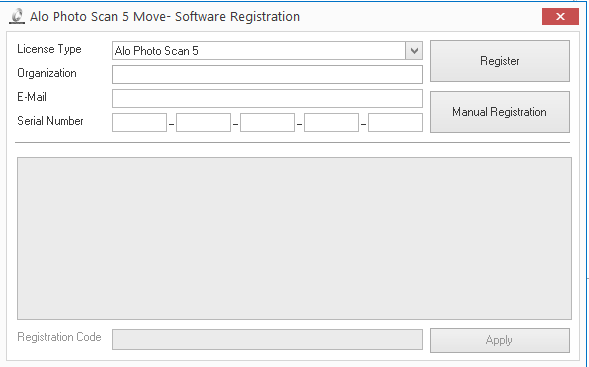Click the disabled Apply button
Image resolution: width=589 pixels, height=367 pixels.
pyautogui.click(x=500, y=340)
